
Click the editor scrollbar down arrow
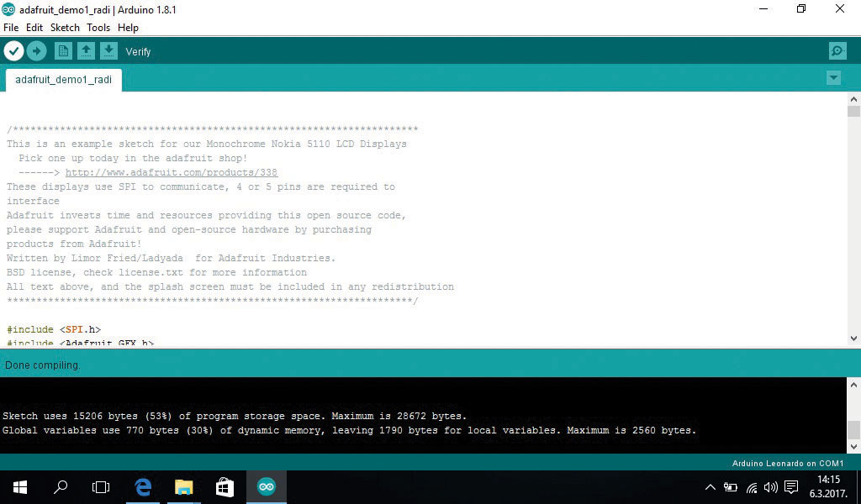tap(853, 339)
